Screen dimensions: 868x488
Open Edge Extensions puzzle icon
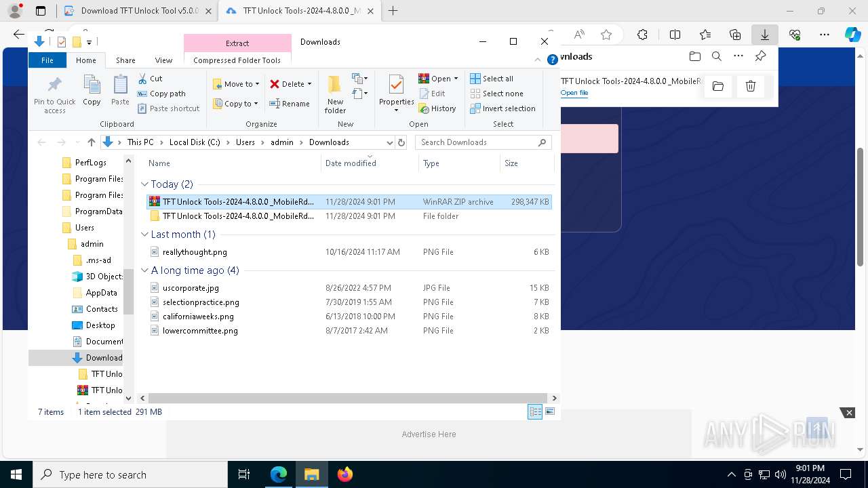642,35
